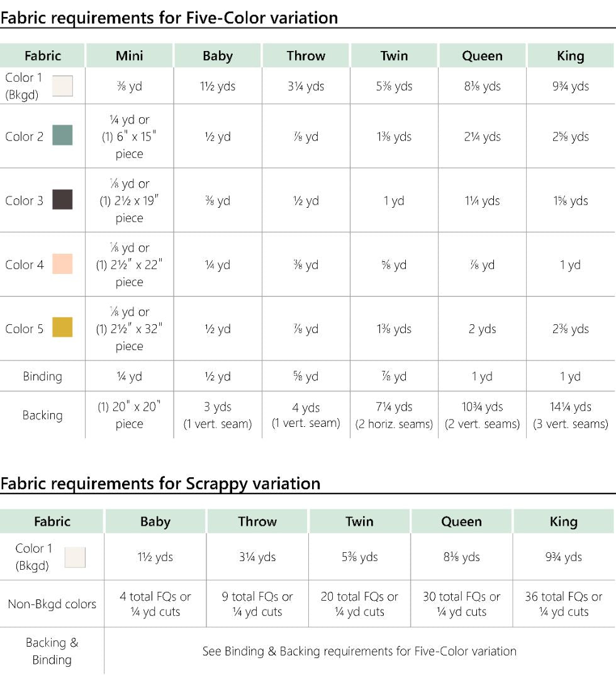Click the Non-Bkgd colors row label
The height and width of the screenshot is (680, 616).
click(52, 604)
